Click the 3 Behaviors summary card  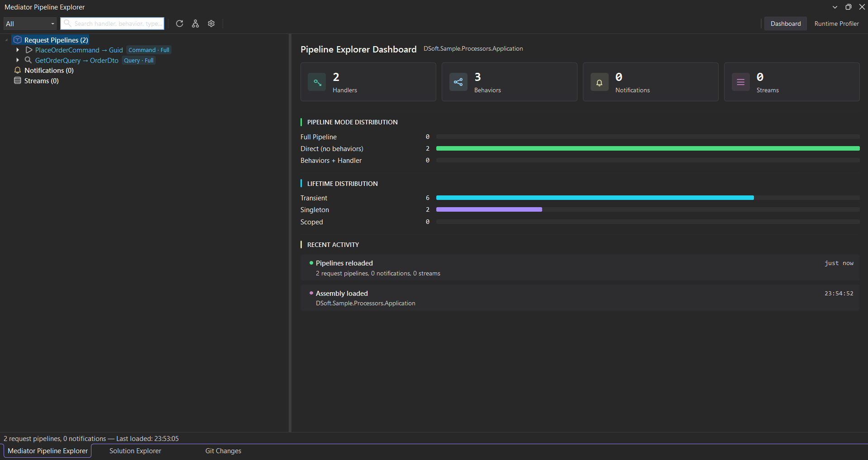pos(510,82)
